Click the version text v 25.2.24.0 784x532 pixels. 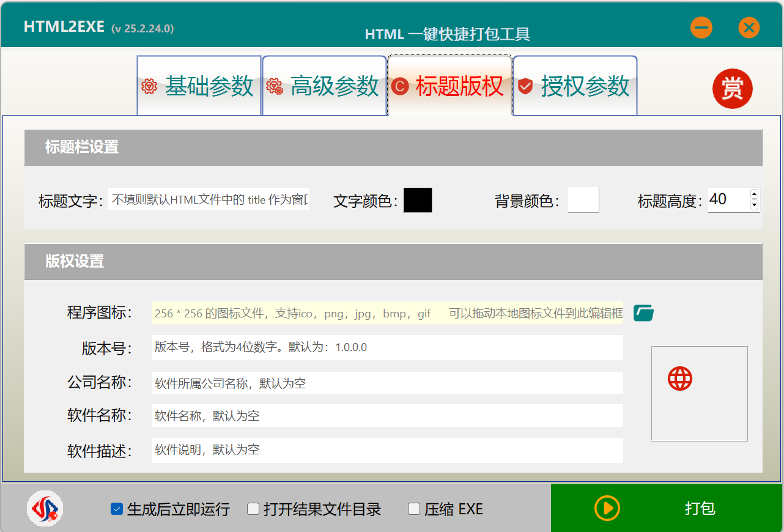[x=142, y=29]
